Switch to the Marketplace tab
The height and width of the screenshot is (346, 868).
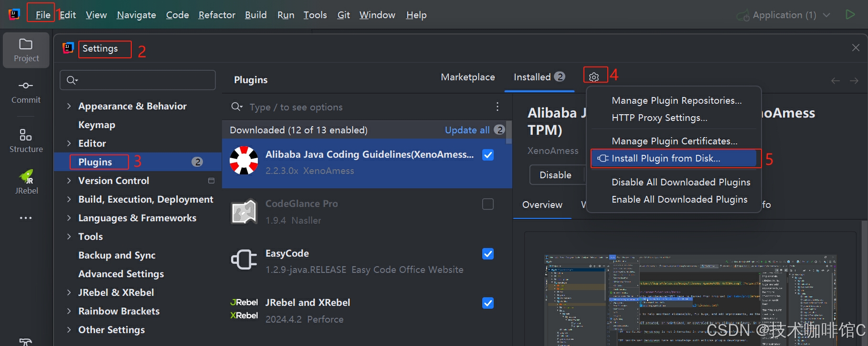point(468,77)
